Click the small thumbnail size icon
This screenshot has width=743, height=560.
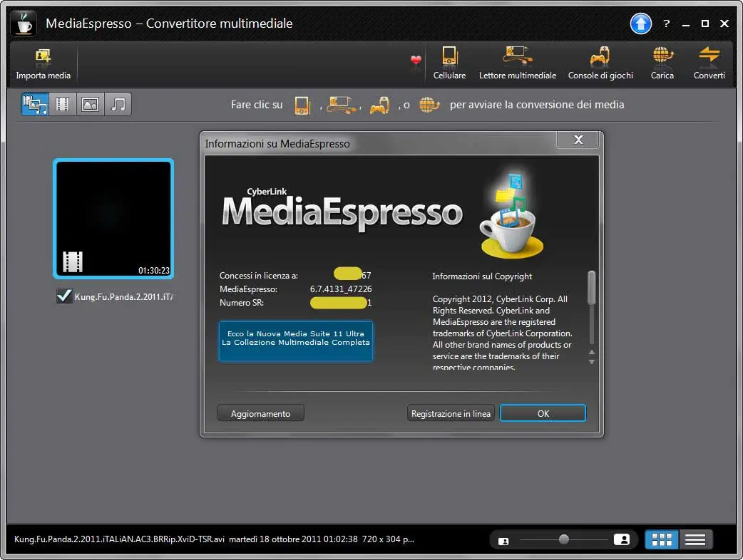pos(503,541)
